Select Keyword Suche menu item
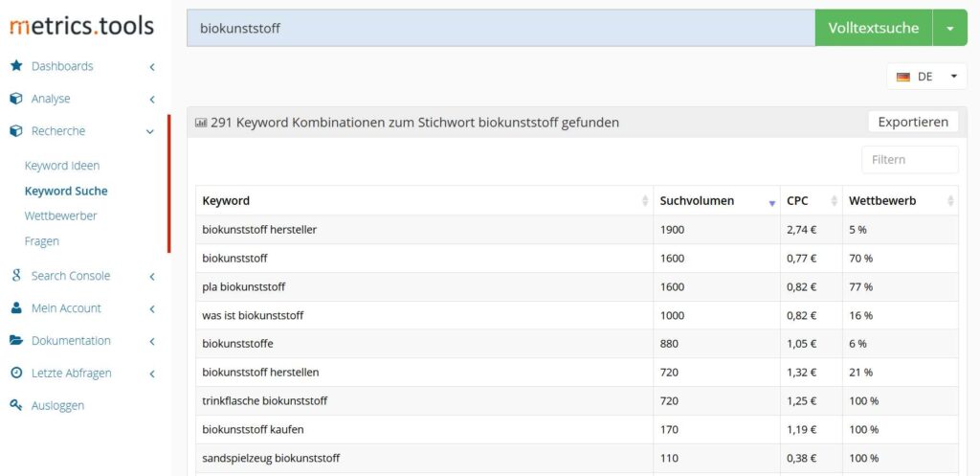980x476 pixels. (66, 191)
